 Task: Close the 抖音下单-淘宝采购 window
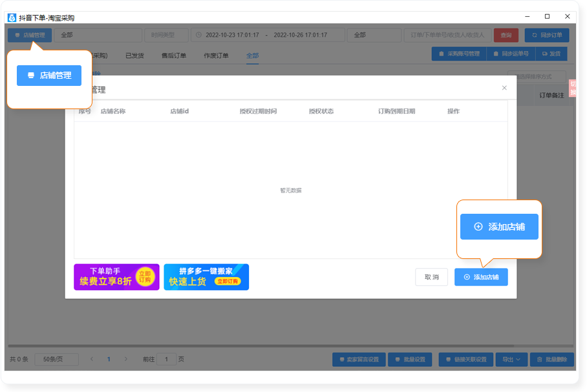(567, 16)
